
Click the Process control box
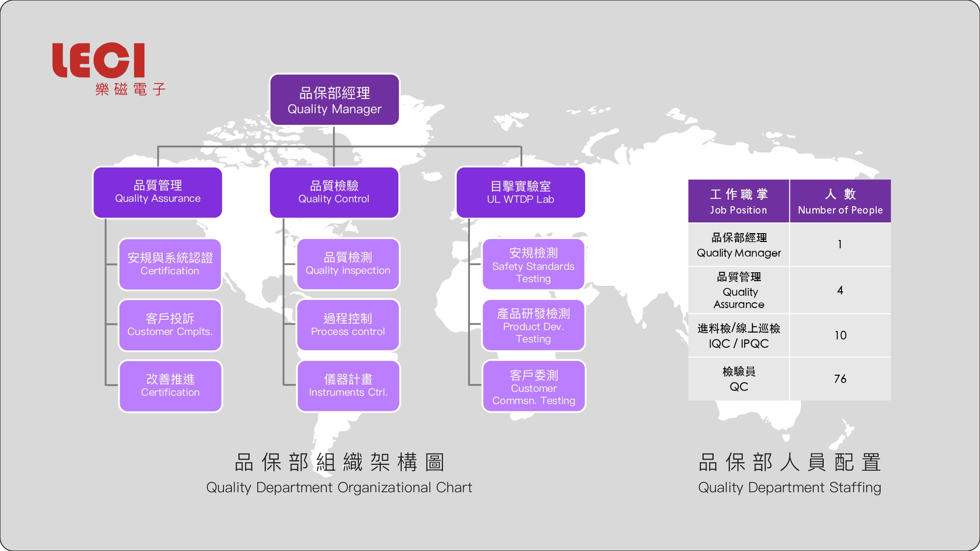click(x=348, y=325)
